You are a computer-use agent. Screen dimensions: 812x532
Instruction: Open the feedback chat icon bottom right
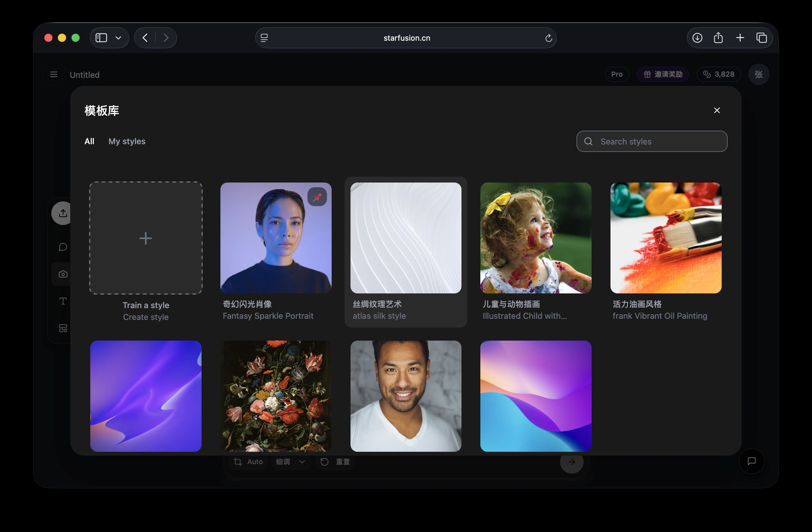[751, 461]
